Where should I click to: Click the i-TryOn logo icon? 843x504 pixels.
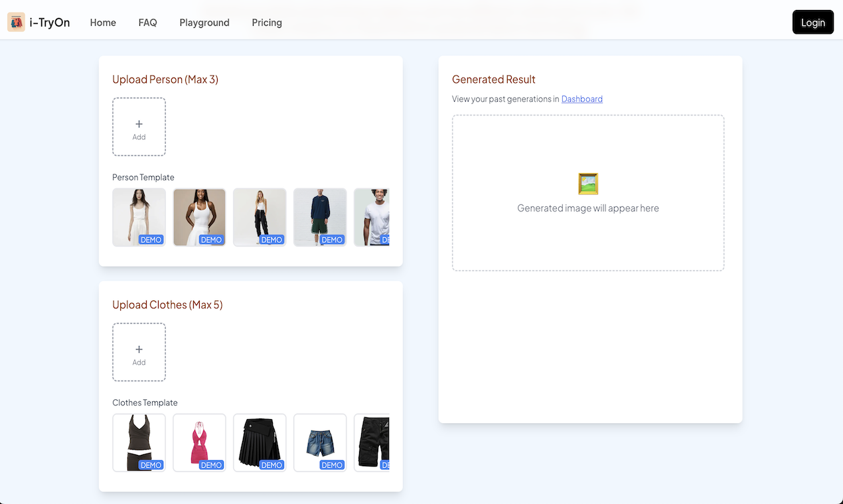[16, 23]
